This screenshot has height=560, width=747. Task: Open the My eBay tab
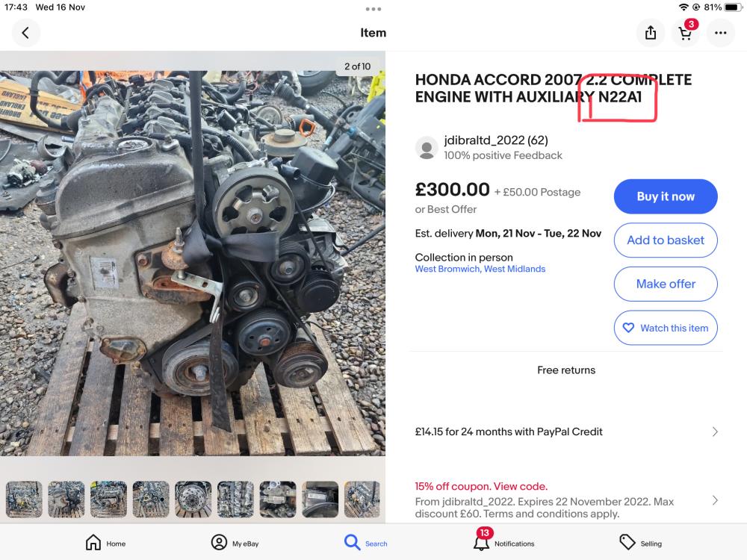pos(235,543)
